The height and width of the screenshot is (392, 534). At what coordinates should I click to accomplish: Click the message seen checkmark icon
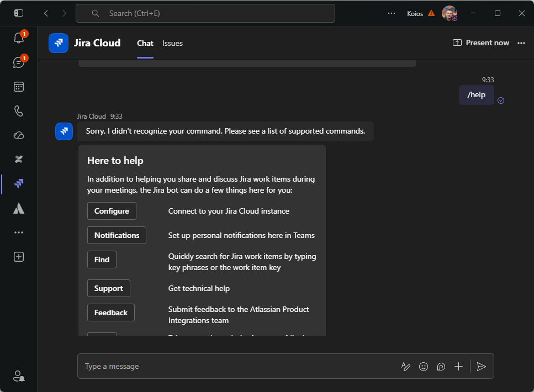(x=501, y=100)
